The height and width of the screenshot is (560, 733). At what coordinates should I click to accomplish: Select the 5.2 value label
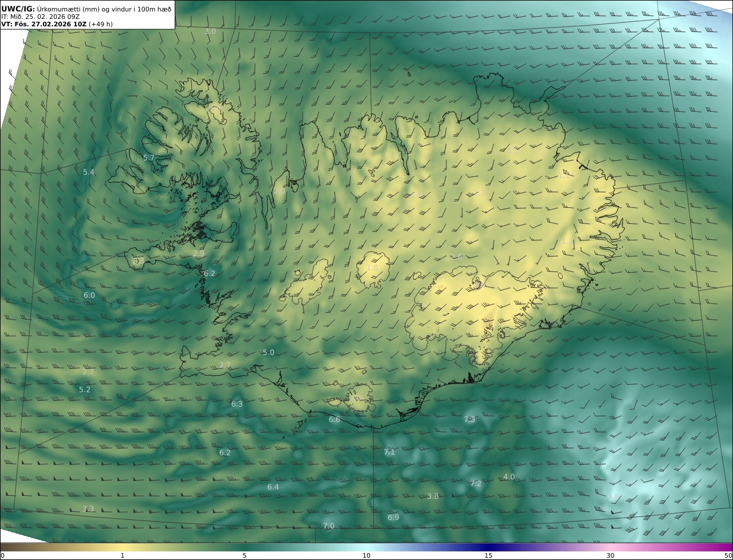[85, 390]
